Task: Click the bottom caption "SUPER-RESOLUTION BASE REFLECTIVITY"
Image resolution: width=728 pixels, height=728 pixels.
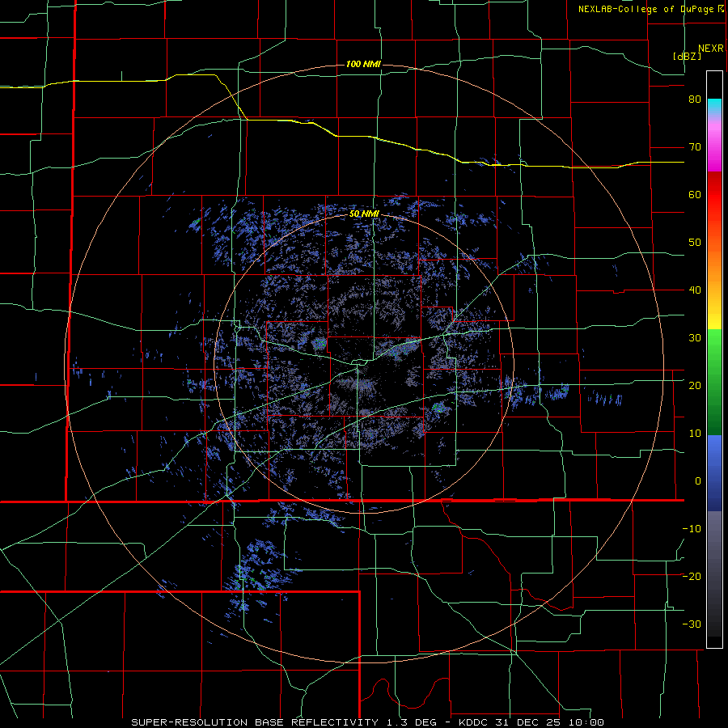Action: [x=255, y=722]
